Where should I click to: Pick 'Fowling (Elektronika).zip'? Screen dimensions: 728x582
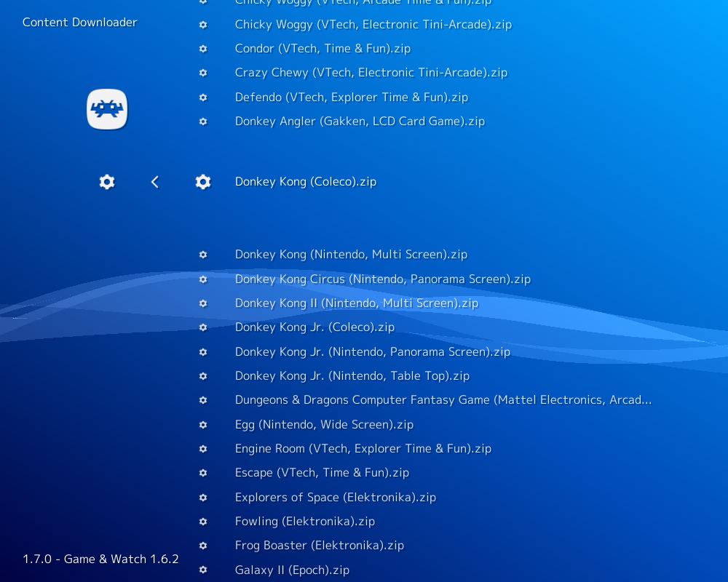pos(304,522)
